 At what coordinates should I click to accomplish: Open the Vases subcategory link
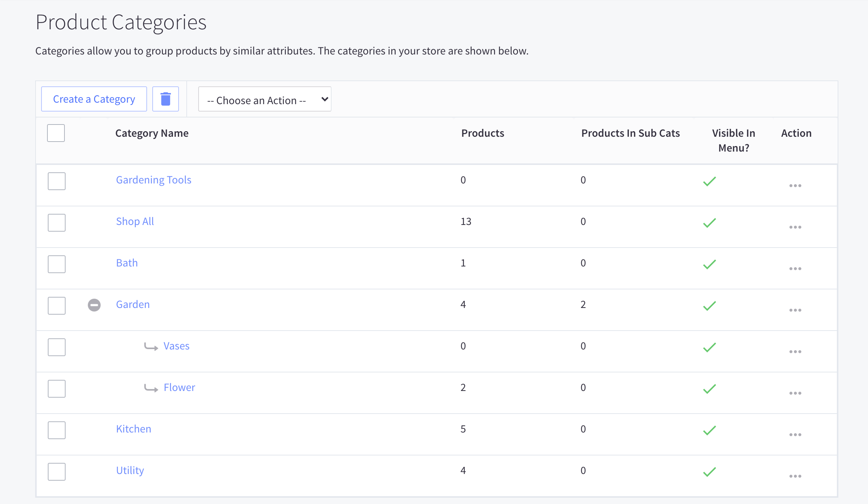[176, 346]
